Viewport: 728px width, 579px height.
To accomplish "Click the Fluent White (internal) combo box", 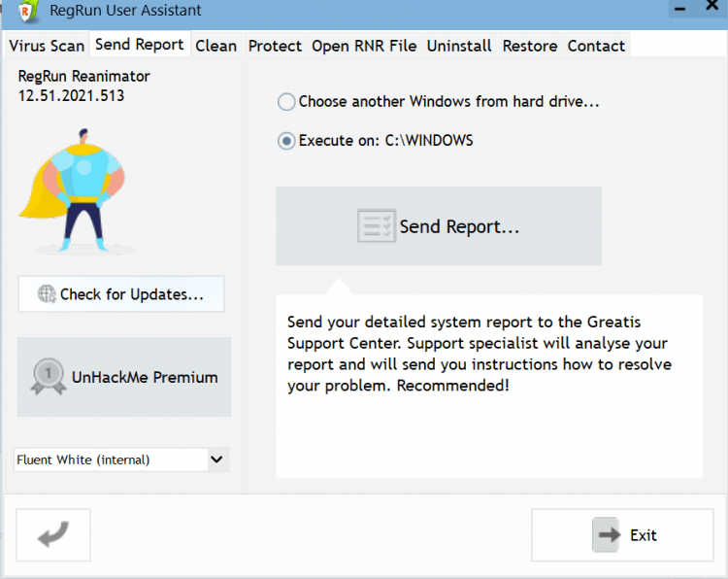I will tap(121, 460).
